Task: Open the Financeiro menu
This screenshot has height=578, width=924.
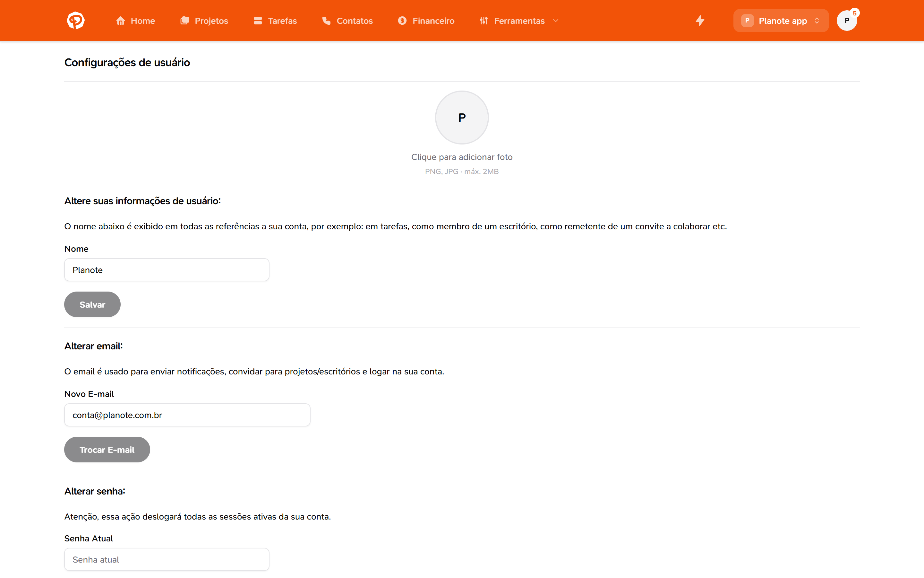Action: tap(426, 21)
